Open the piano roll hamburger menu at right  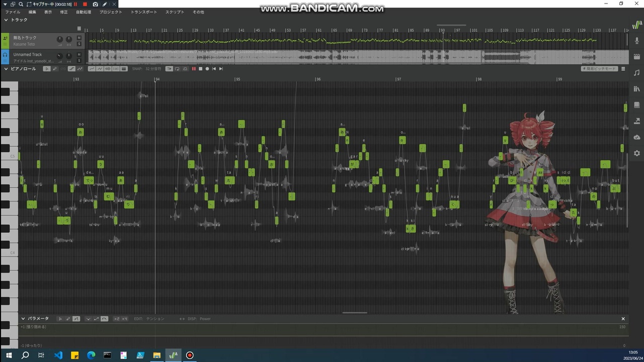(623, 69)
